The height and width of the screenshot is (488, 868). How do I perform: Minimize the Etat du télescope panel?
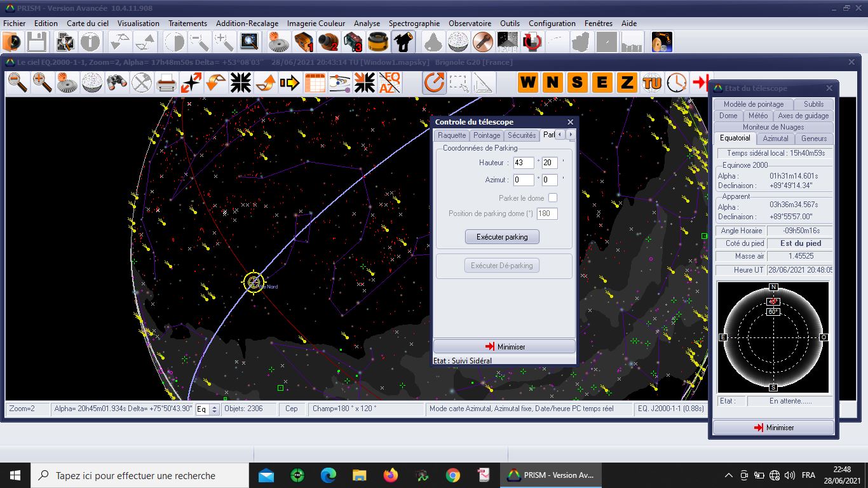pos(773,428)
